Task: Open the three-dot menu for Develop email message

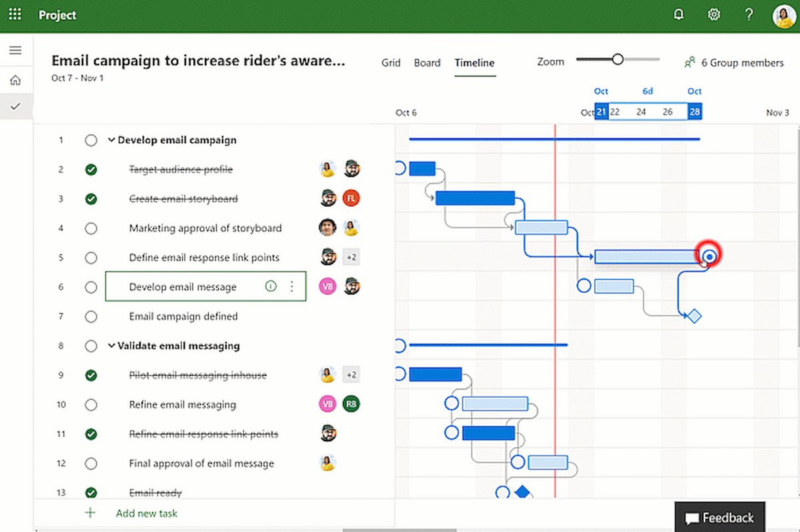Action: click(x=291, y=286)
